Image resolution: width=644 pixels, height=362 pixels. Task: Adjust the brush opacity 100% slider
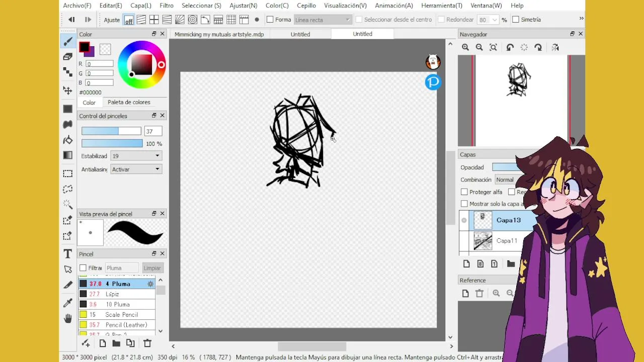click(x=112, y=144)
